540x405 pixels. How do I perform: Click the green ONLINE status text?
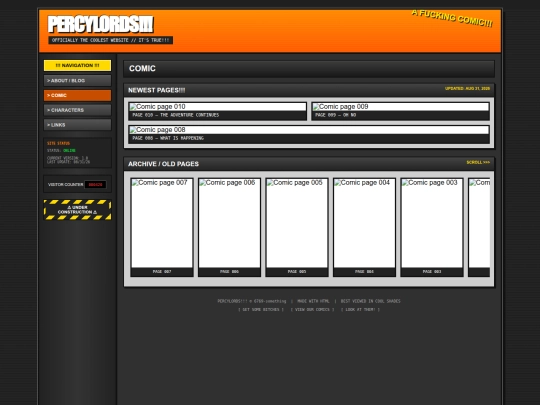pyautogui.click(x=69, y=150)
